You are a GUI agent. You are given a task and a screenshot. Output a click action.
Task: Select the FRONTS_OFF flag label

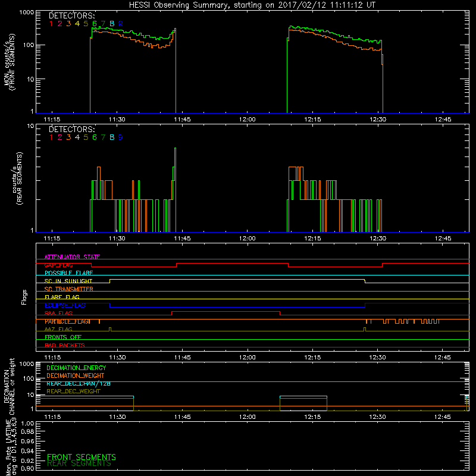(x=63, y=337)
